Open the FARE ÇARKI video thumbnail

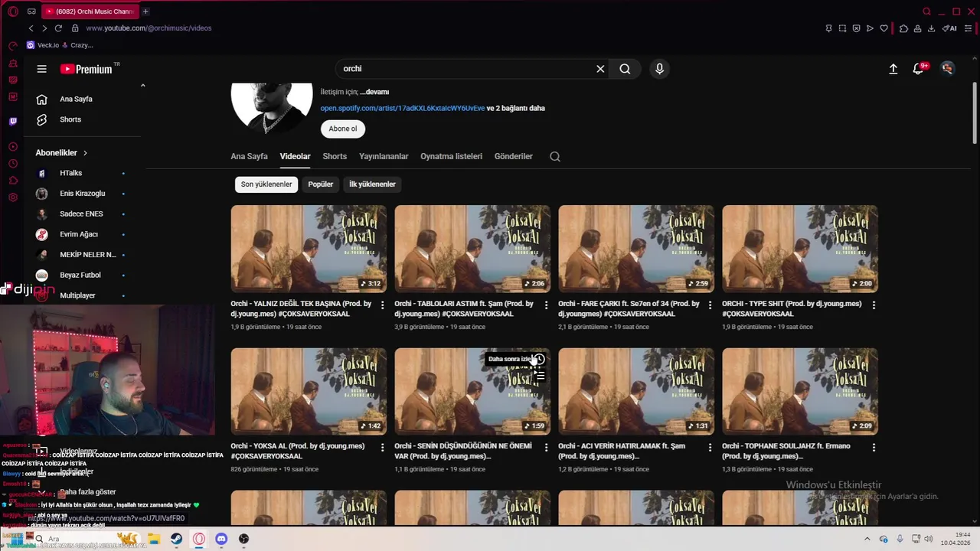coord(636,249)
